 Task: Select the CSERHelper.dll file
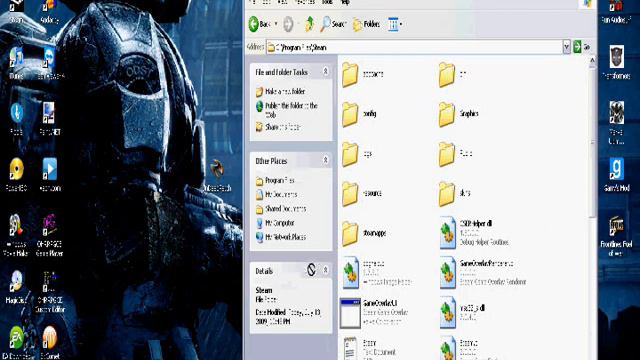(473, 233)
